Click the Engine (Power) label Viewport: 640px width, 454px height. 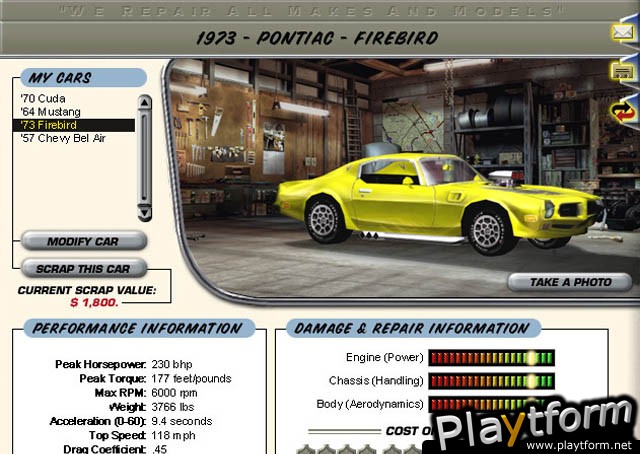click(385, 357)
